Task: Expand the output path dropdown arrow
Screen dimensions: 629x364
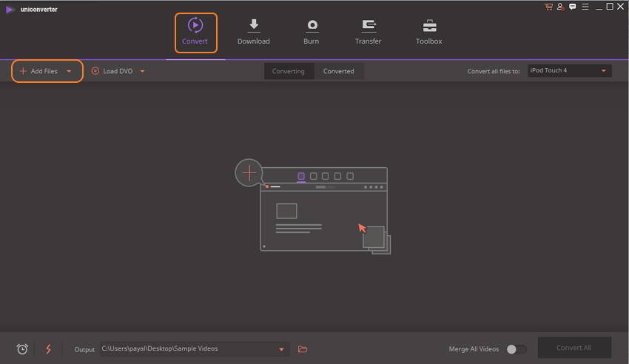Action: (281, 349)
